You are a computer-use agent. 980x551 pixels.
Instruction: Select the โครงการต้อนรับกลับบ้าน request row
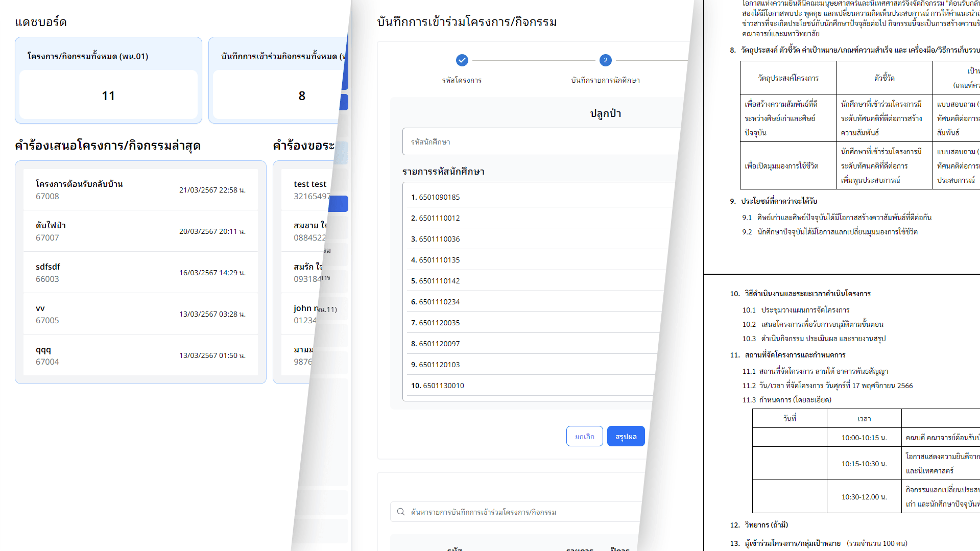coord(140,190)
